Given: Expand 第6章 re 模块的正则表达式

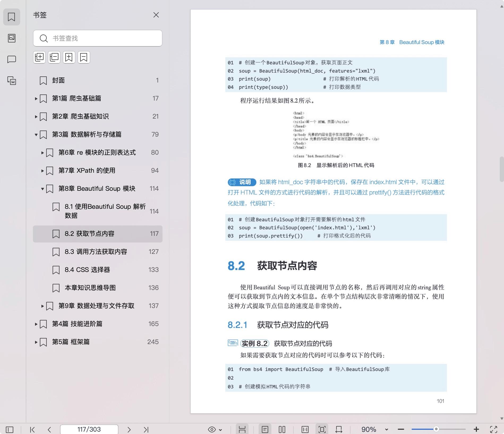Looking at the screenshot, I should click(42, 153).
